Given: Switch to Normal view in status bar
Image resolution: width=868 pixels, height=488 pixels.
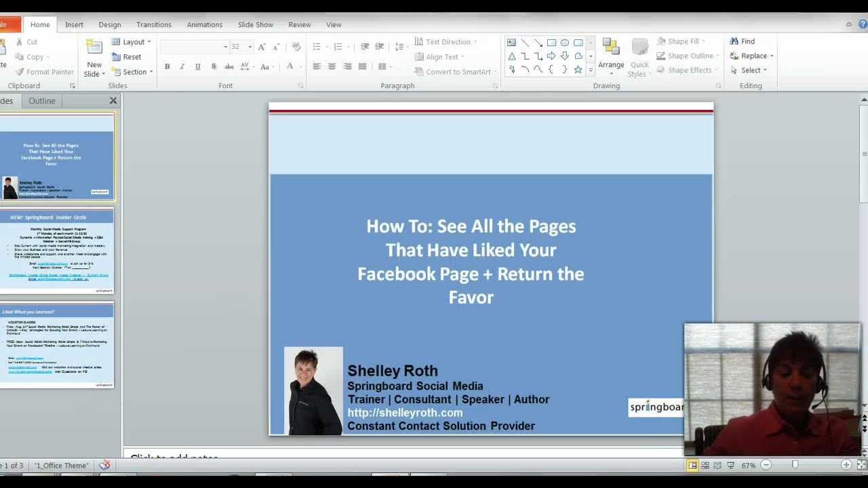Looking at the screenshot, I should [x=692, y=466].
